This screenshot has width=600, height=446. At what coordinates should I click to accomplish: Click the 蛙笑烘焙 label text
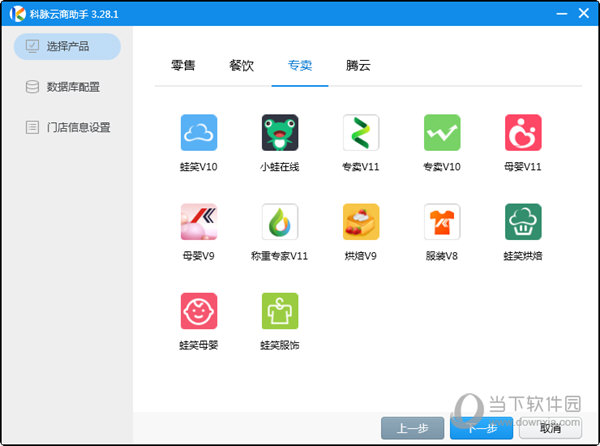(523, 256)
